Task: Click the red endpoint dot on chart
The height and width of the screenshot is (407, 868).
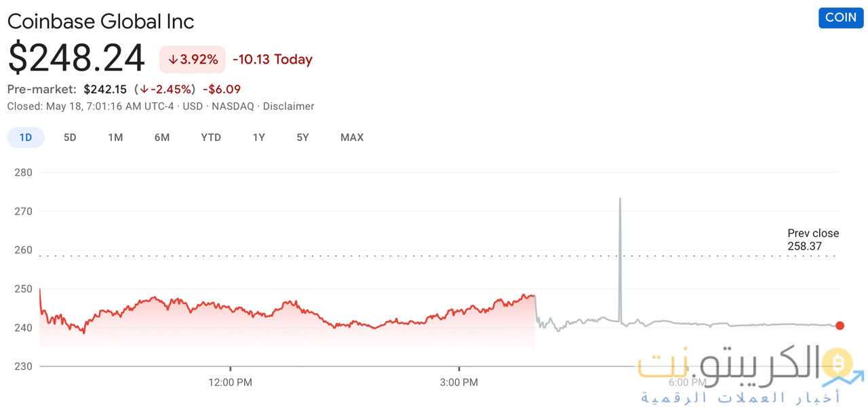Action: pos(840,326)
